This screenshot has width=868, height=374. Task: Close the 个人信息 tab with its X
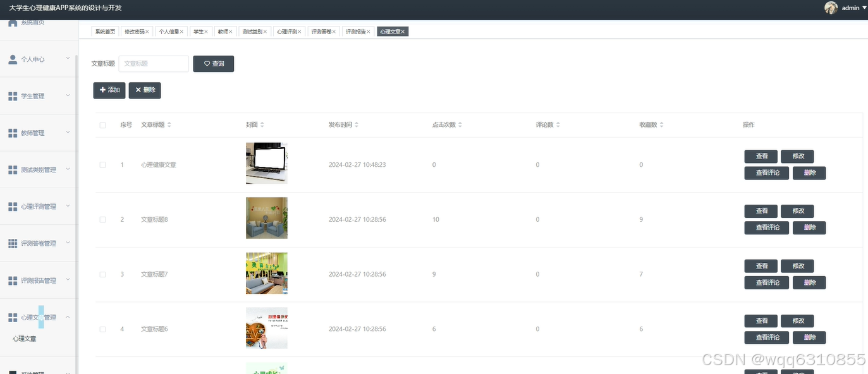181,32
